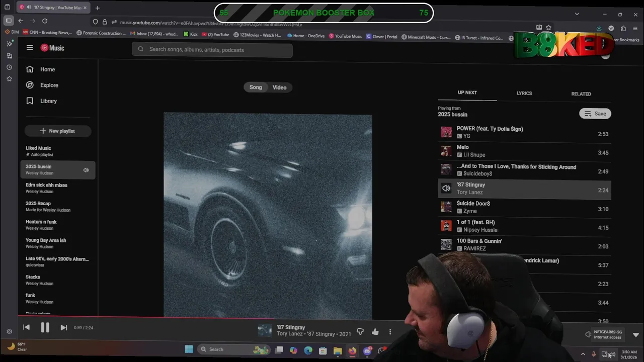Create a New playlist
This screenshot has width=644, height=362.
(58, 131)
